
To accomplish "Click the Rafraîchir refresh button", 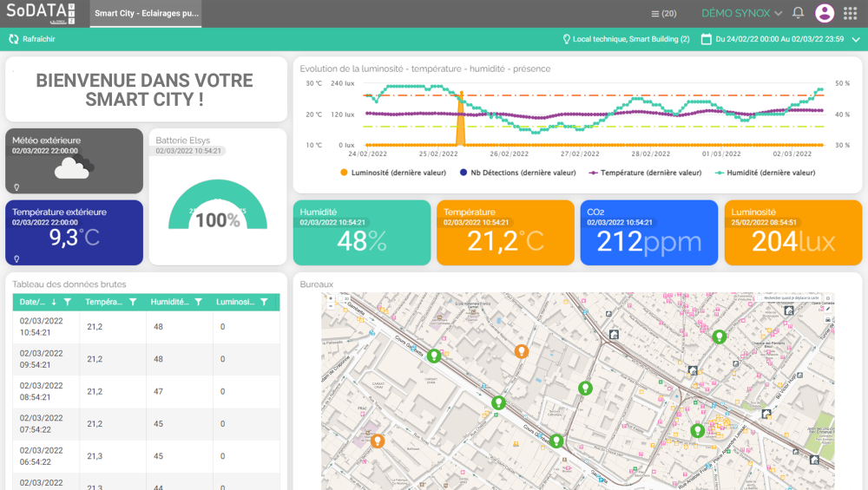I will click(31, 39).
